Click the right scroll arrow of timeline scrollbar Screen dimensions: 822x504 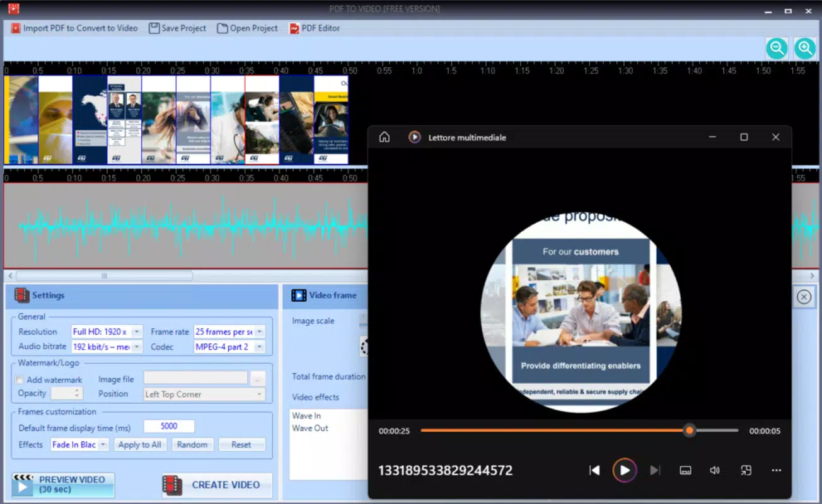[812, 275]
